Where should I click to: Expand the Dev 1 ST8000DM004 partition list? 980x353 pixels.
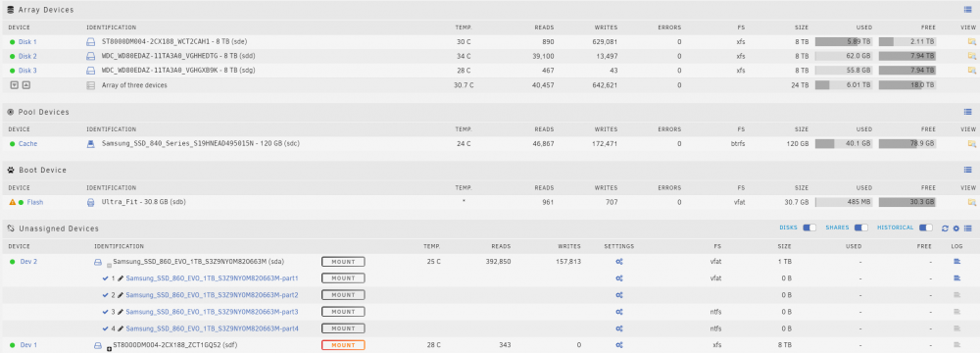(110, 349)
